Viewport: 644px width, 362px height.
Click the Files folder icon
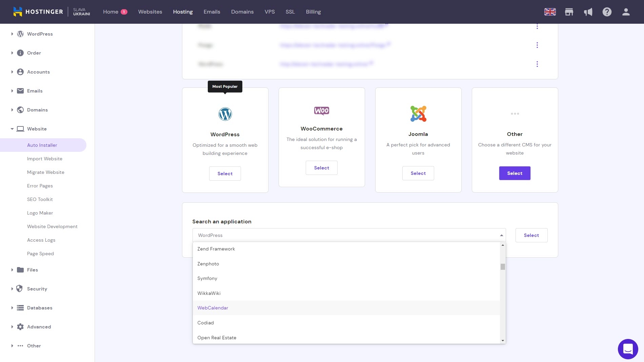click(20, 270)
